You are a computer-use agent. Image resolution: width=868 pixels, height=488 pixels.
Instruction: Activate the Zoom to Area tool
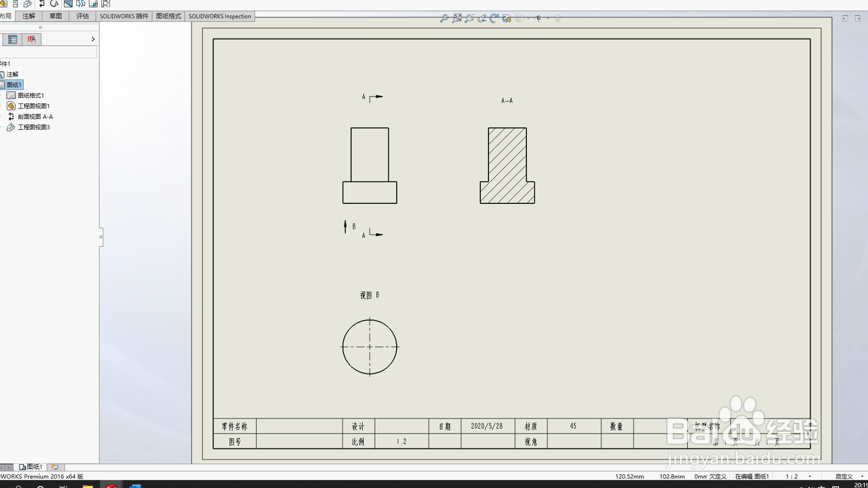tap(470, 18)
